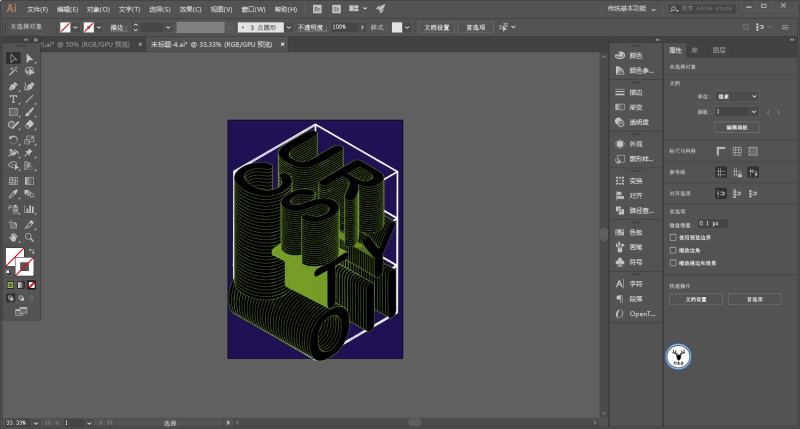Click the 编辑画板 button
The height and width of the screenshot is (429, 800).
click(737, 127)
